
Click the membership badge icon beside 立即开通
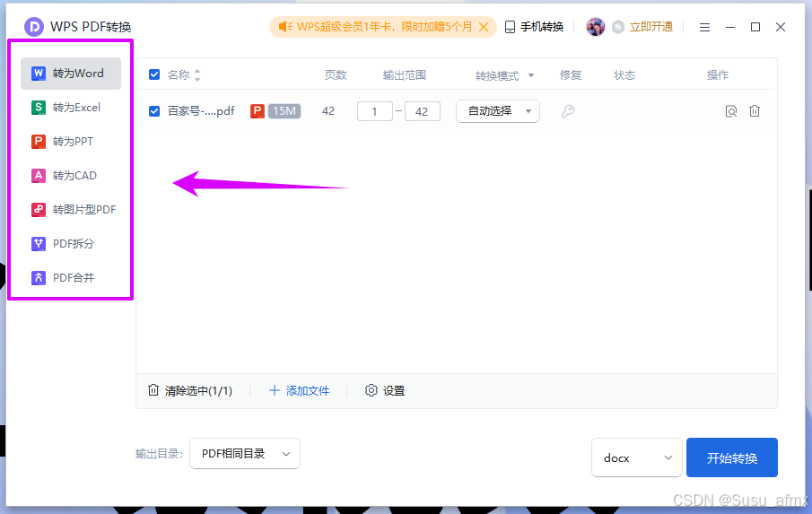click(x=618, y=27)
